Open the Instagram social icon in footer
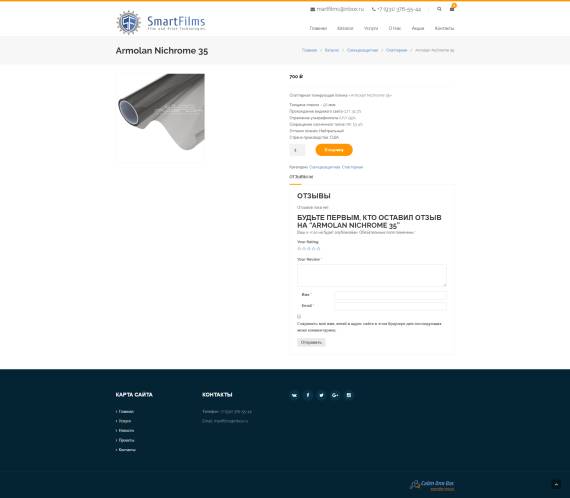 pyautogui.click(x=349, y=395)
